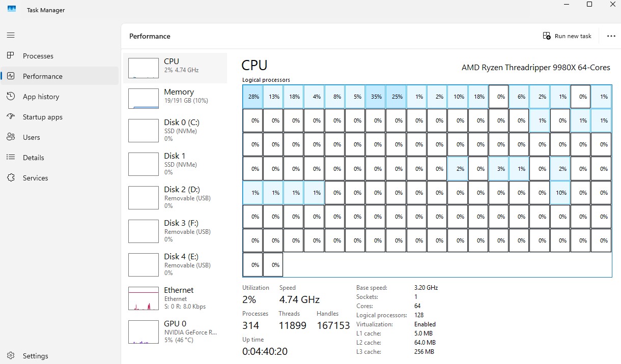Click the NVIDIA GeForce GPU 0 name text
Viewport: 621px width, 364px height.
point(190,332)
